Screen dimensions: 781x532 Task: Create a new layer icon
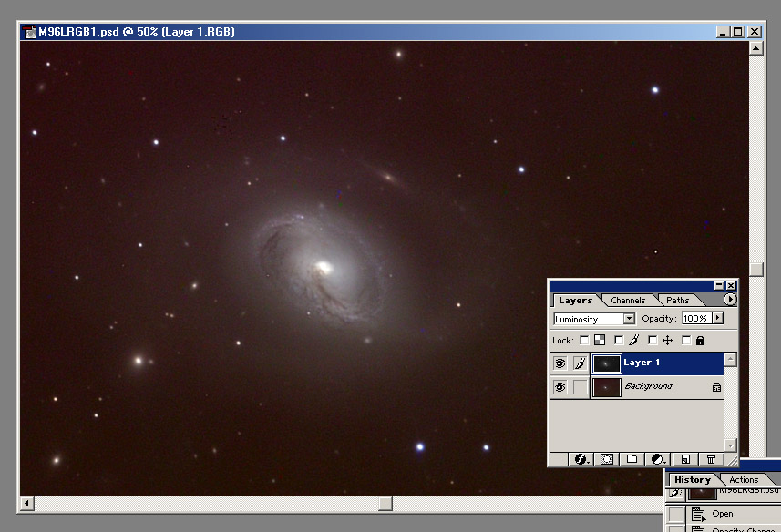[685, 459]
